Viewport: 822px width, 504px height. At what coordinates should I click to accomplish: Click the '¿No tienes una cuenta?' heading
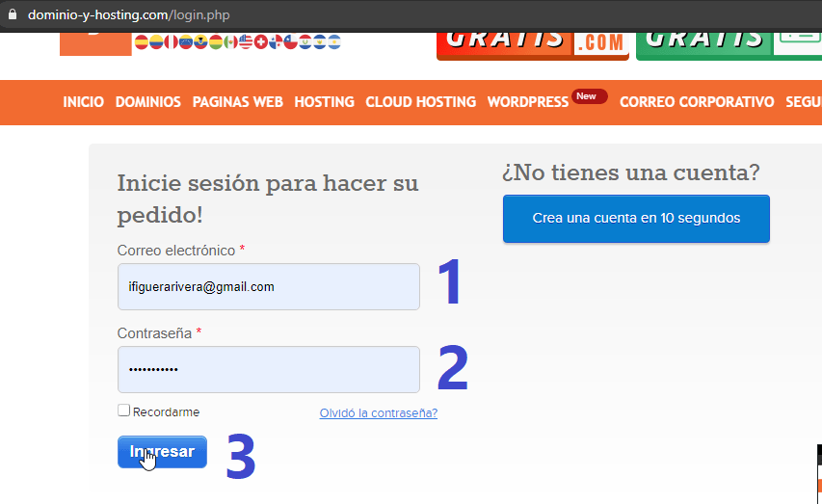pyautogui.click(x=631, y=172)
